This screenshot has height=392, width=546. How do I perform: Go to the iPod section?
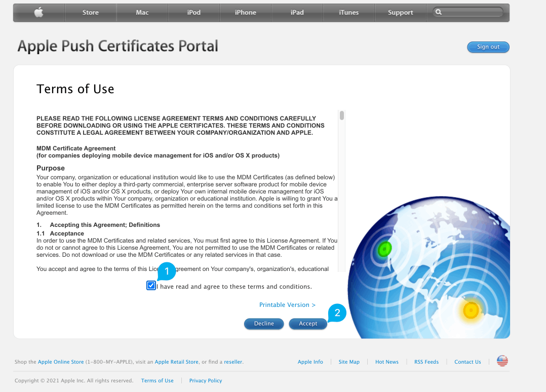point(193,13)
